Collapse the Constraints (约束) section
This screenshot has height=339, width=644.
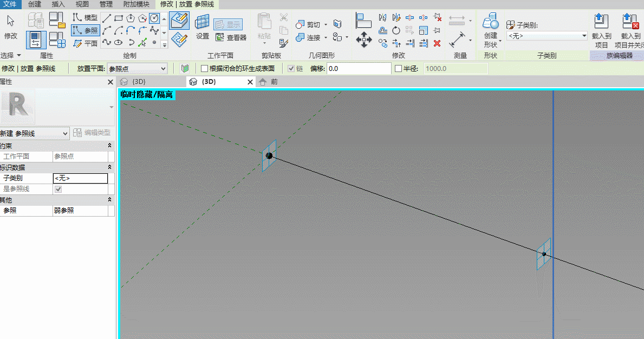click(x=109, y=146)
